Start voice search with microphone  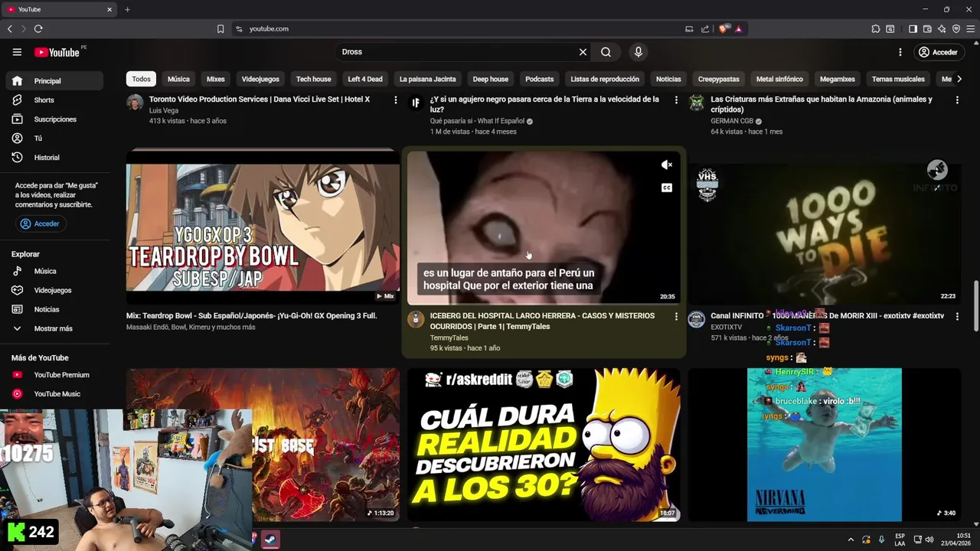[x=639, y=52]
